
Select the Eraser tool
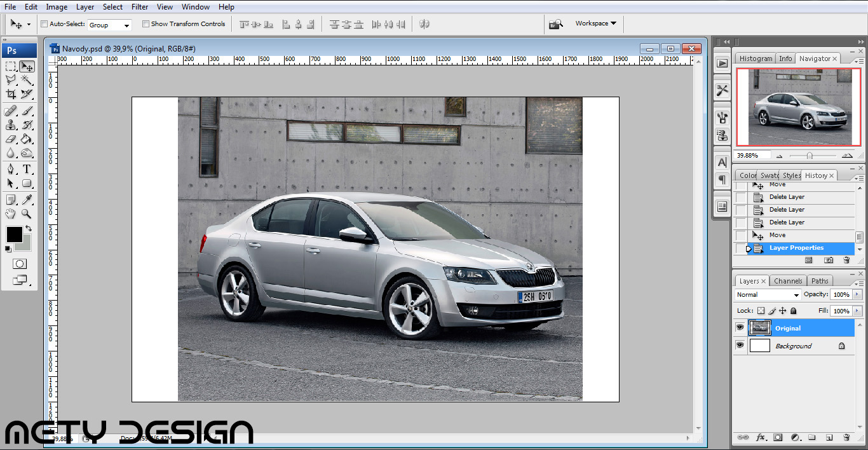[11, 139]
